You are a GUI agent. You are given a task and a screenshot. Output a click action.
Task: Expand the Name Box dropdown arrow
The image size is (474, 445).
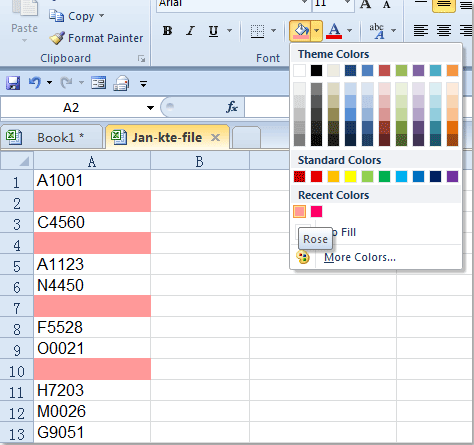150,108
